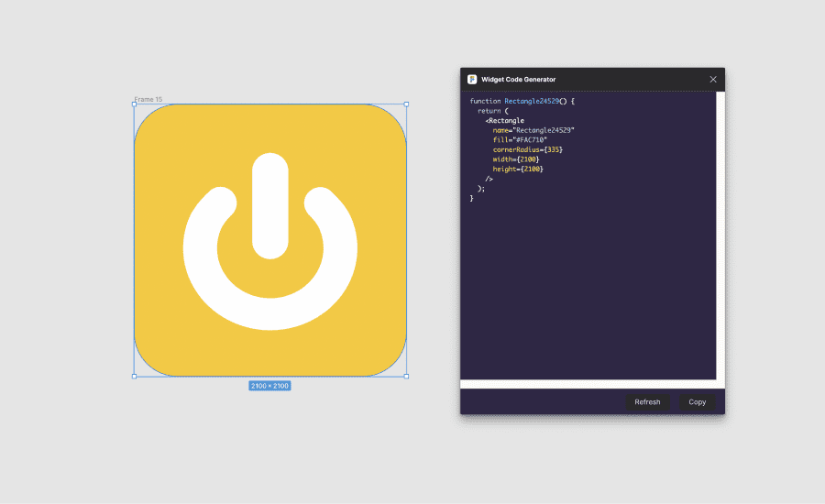The height and width of the screenshot is (504, 825).
Task: Click the height={2100} code line
Action: point(518,169)
